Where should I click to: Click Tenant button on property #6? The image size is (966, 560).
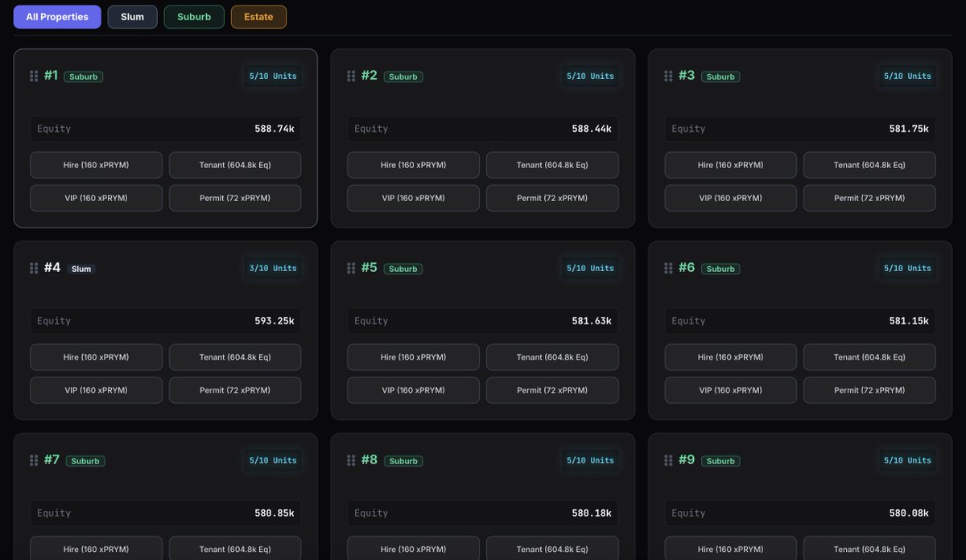click(869, 357)
